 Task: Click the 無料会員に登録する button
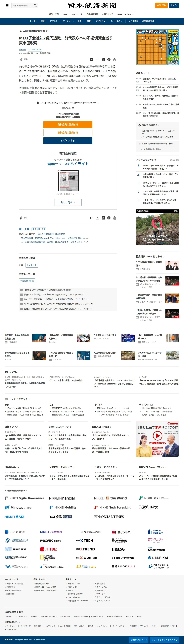point(68,133)
